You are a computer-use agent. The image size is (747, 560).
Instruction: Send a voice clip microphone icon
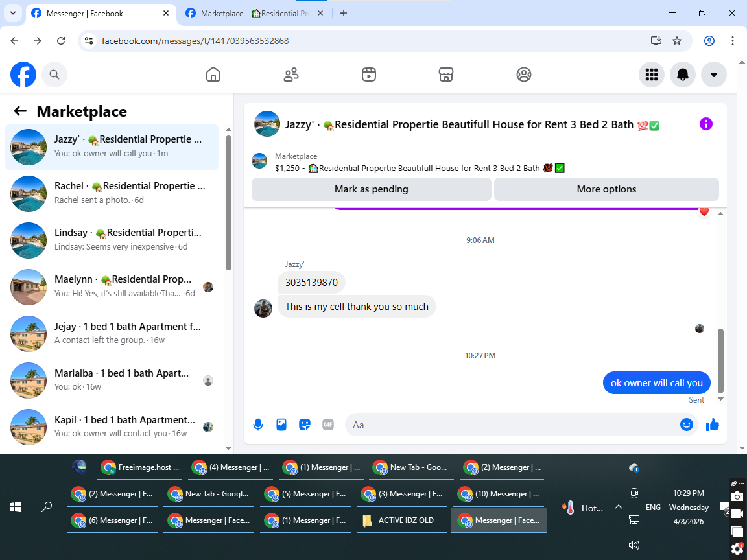coord(257,425)
